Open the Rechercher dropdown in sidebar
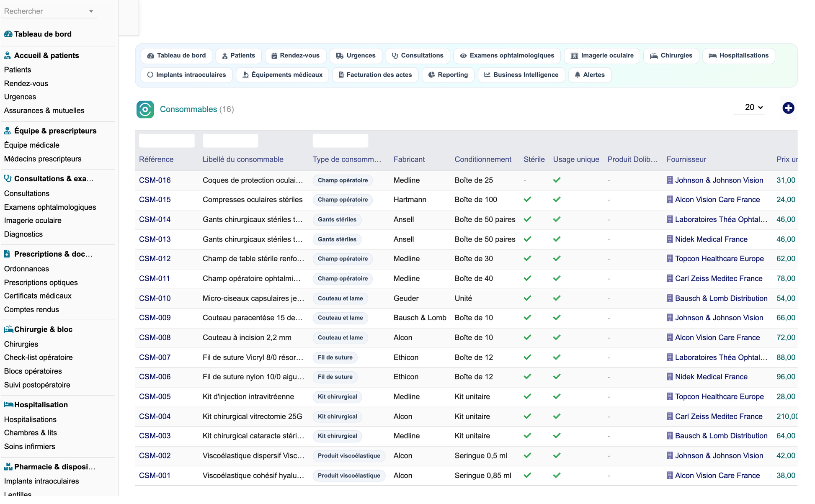The height and width of the screenshot is (504, 815). pos(49,11)
